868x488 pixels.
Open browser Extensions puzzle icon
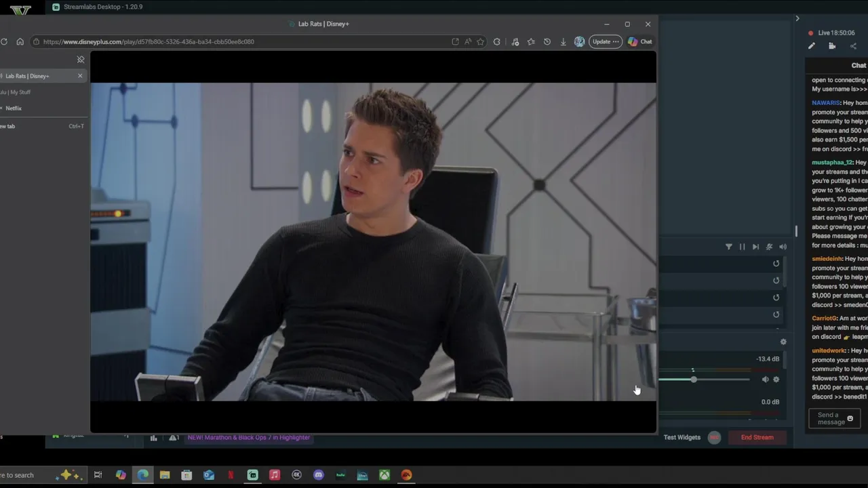pyautogui.click(x=497, y=41)
